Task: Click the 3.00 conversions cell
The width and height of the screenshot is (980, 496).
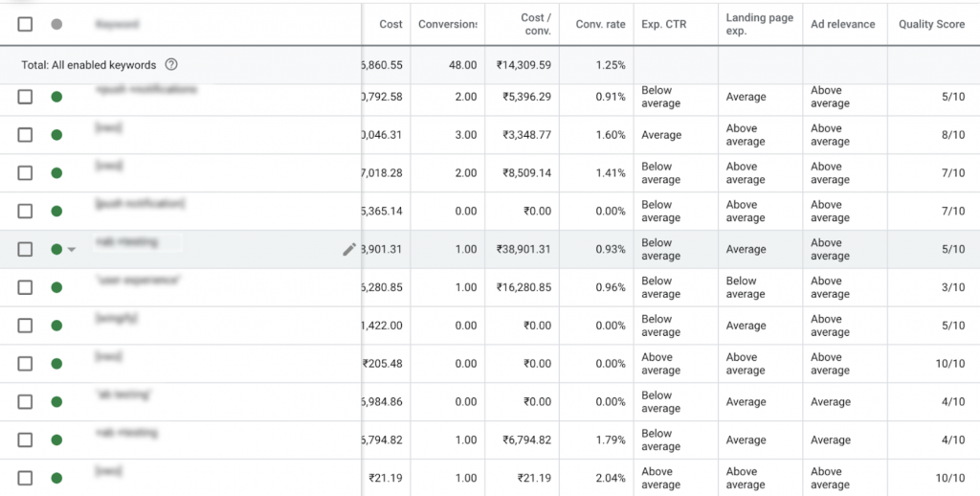Action: point(466,135)
